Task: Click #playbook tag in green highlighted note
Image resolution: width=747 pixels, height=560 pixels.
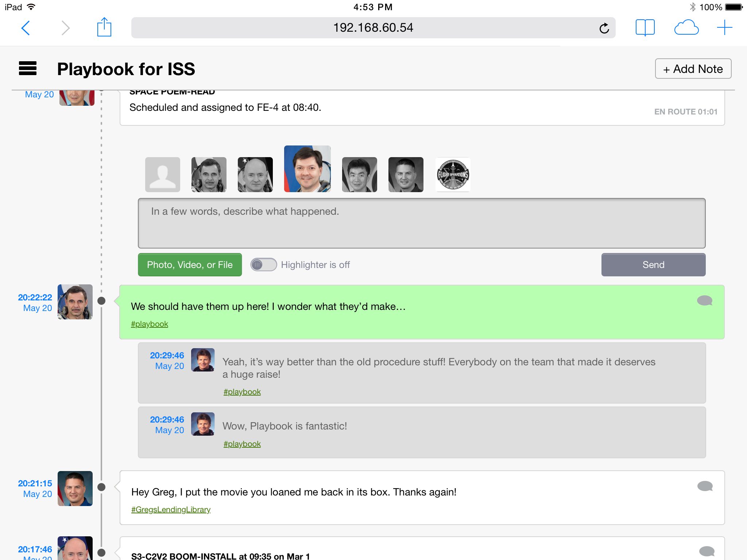Action: (150, 324)
